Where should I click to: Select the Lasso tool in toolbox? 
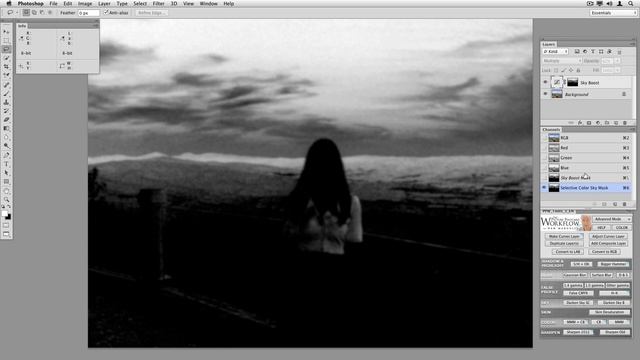pos(6,49)
